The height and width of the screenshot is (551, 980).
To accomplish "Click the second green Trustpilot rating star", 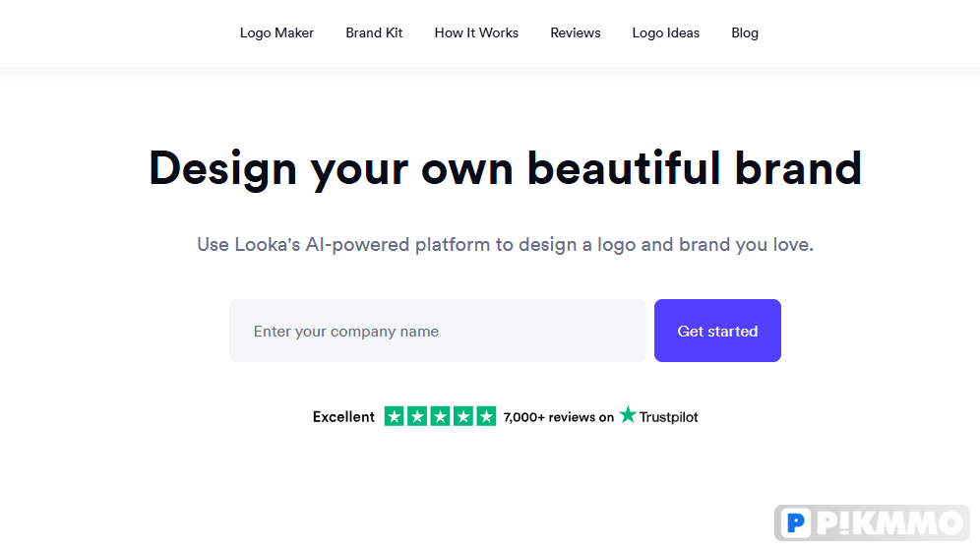I will pyautogui.click(x=417, y=416).
